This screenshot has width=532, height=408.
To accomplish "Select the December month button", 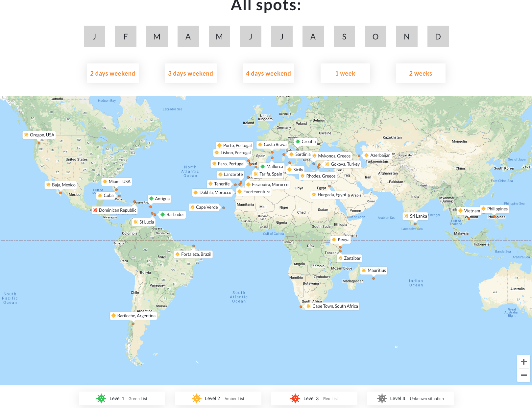I will tap(438, 36).
